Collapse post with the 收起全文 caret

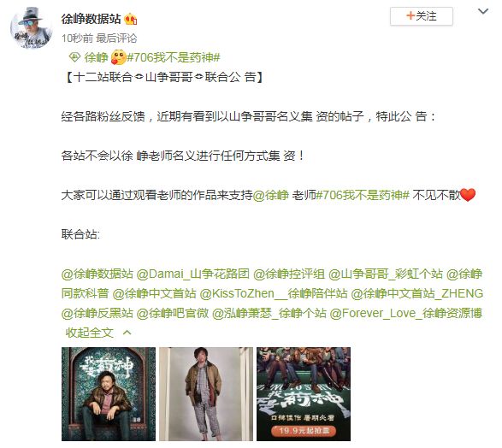coord(127,333)
